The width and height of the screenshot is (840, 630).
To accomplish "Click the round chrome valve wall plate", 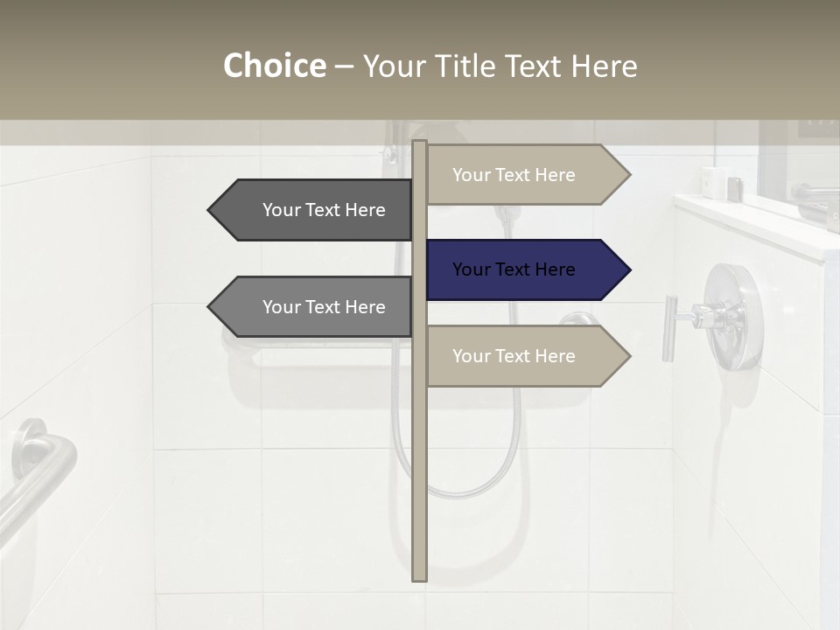I will [x=737, y=315].
